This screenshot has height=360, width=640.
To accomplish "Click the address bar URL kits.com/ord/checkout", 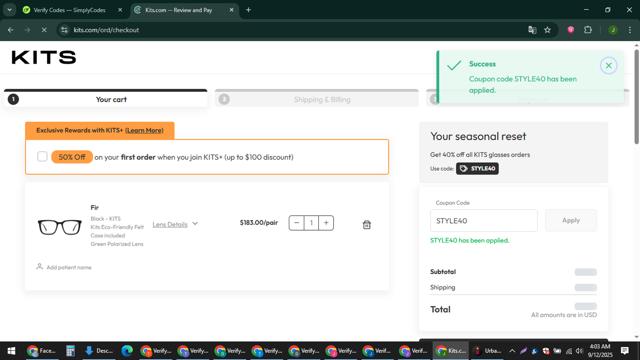I will point(106,30).
